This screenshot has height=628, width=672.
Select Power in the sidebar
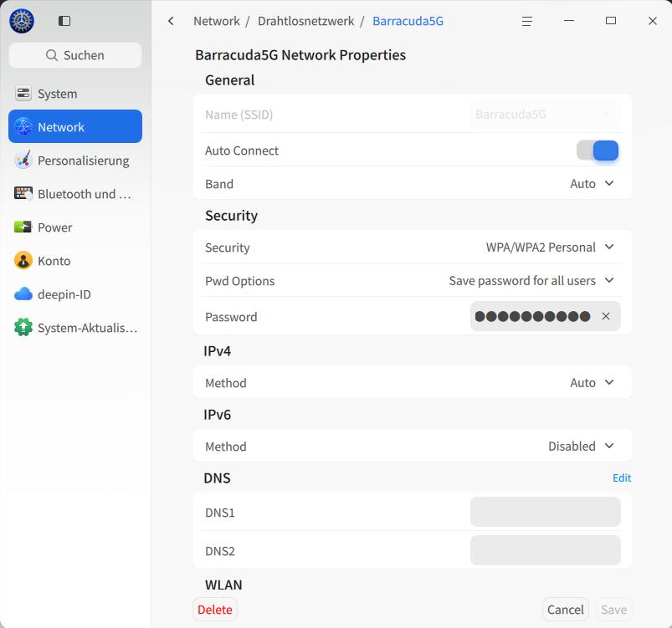pyautogui.click(x=75, y=227)
